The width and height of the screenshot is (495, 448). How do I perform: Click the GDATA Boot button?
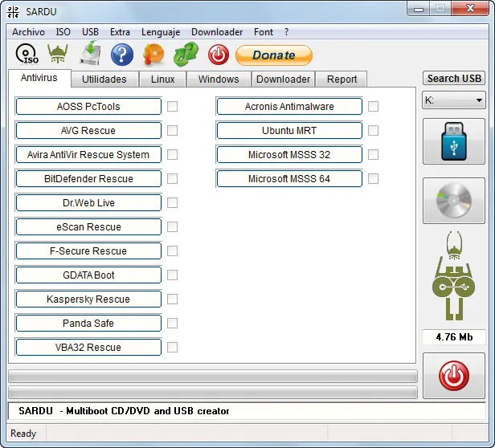click(88, 275)
